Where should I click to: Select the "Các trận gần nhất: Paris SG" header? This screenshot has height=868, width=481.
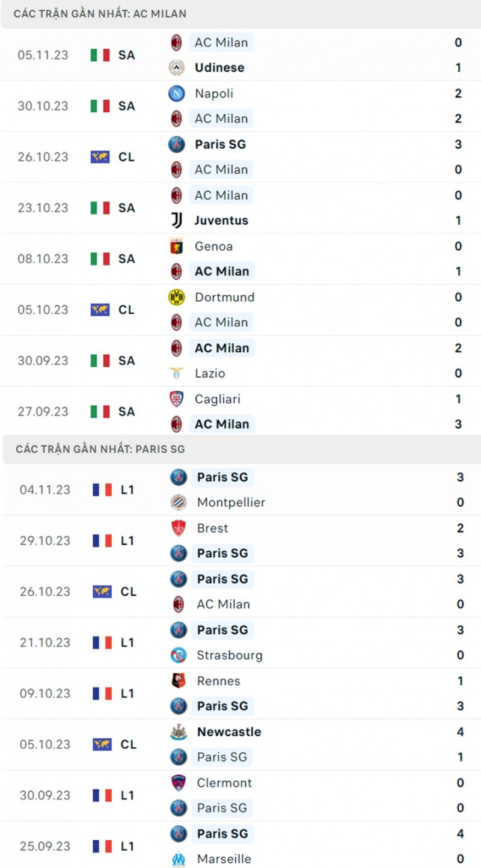pos(100,449)
